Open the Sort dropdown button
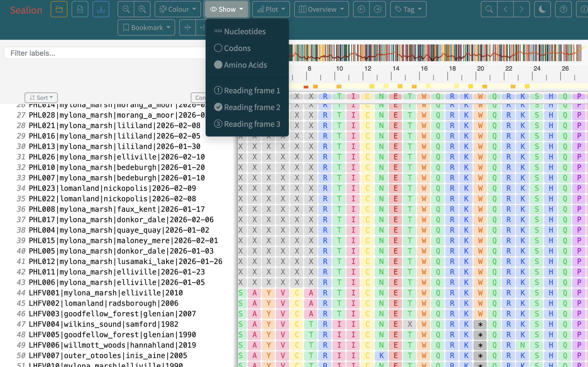 click(x=41, y=98)
